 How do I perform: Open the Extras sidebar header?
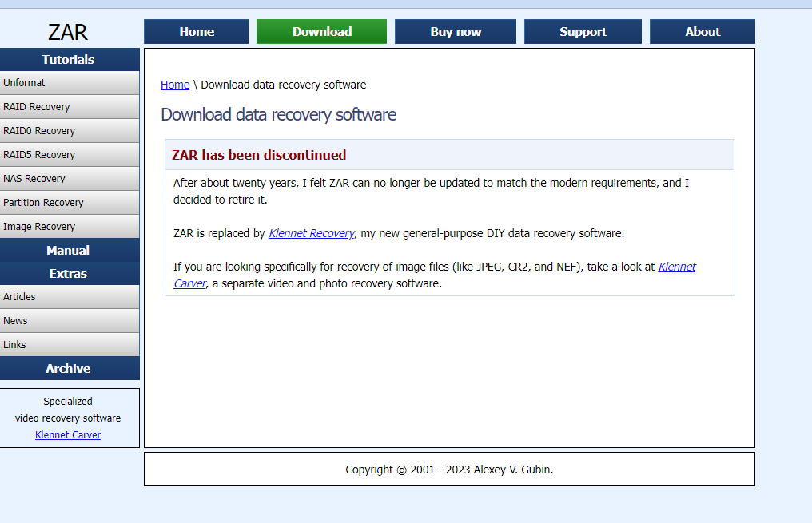click(x=70, y=274)
